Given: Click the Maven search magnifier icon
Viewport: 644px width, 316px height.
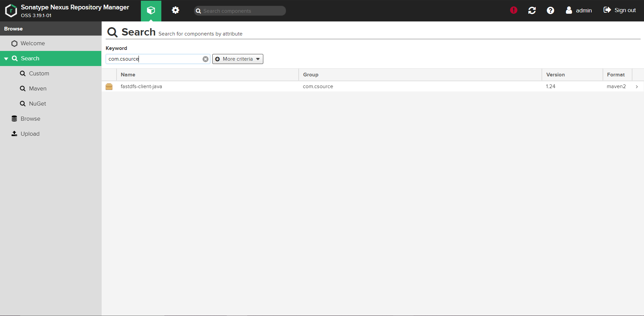Looking at the screenshot, I should click(23, 88).
